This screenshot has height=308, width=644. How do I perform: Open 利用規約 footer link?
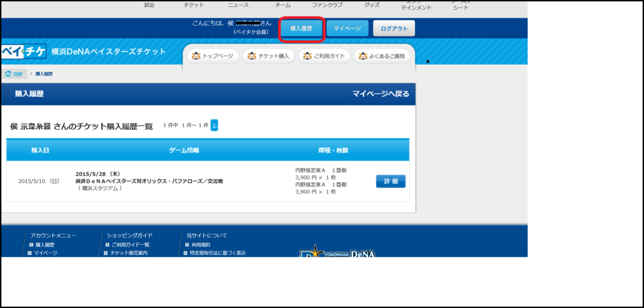click(201, 244)
